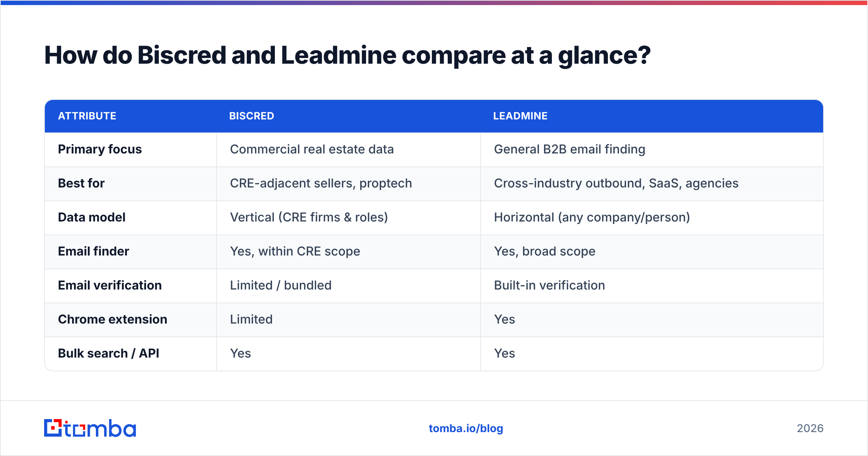Click 'Built-in verification' cell
The width and height of the screenshot is (868, 456).
pos(550,286)
